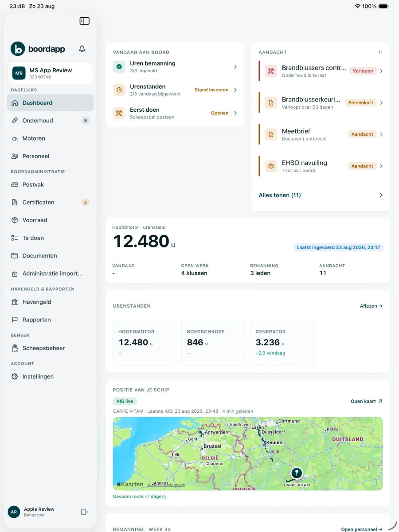
Task: Open Postvak in sidebar
Action: pos(50,184)
